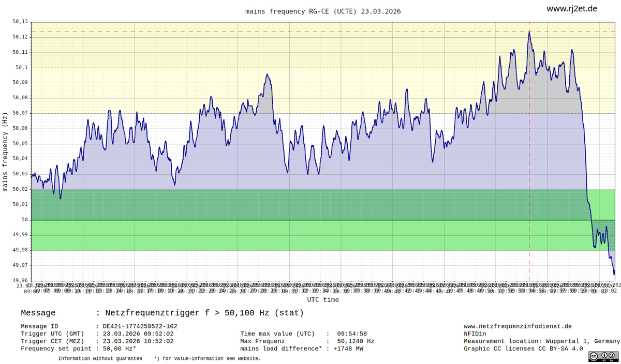621x364 pixels.
Task: Click the 50,05 y-axis label
Action: pyautogui.click(x=20, y=144)
